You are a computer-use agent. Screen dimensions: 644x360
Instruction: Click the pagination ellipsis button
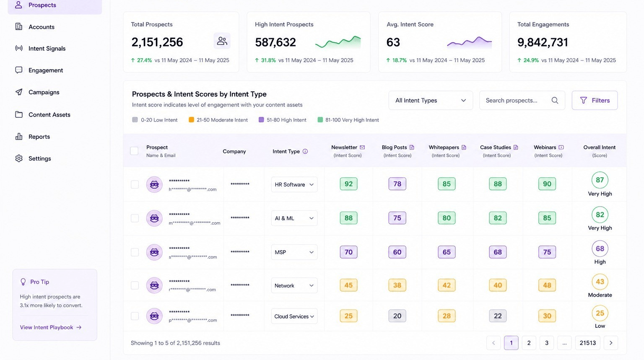pos(564,343)
